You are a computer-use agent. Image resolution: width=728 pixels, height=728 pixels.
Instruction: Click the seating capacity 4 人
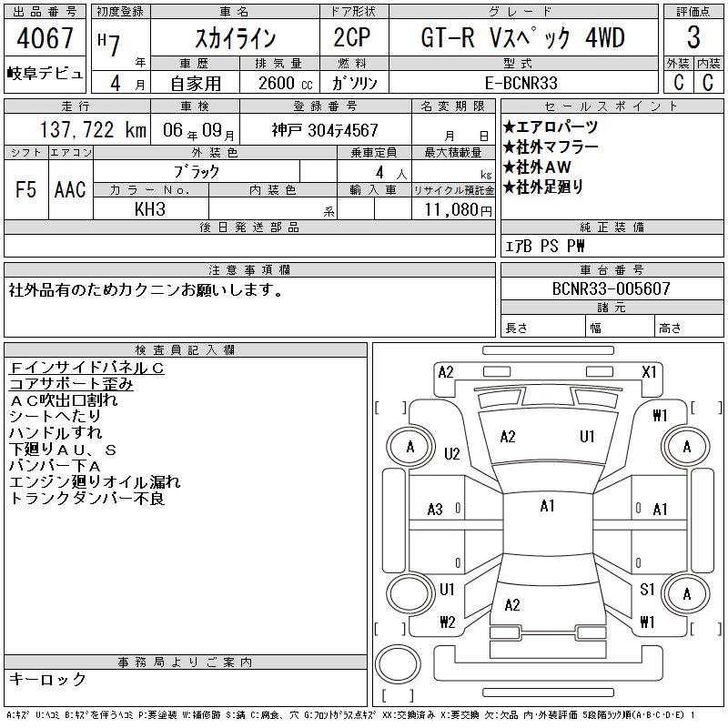(391, 173)
